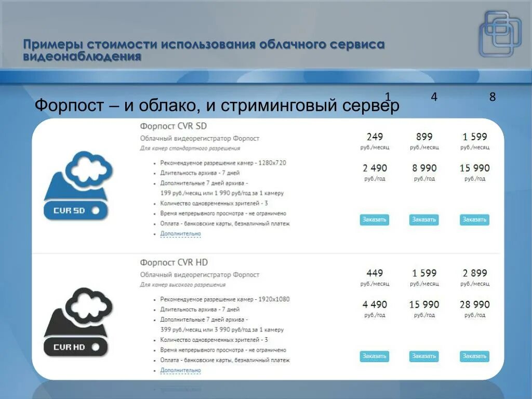532x399 pixels.
Task: Click the overlapping squares logo
Action: [x=500, y=34]
